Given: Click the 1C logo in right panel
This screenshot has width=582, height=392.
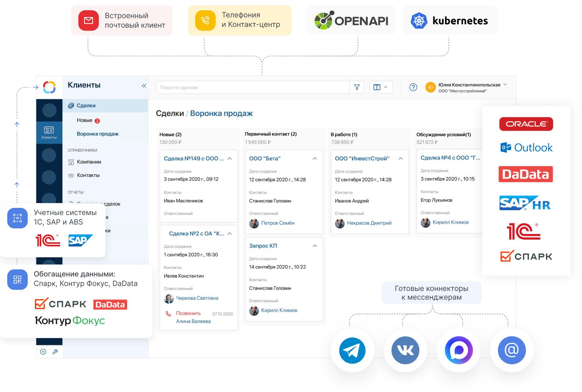Looking at the screenshot, I should tap(523, 232).
